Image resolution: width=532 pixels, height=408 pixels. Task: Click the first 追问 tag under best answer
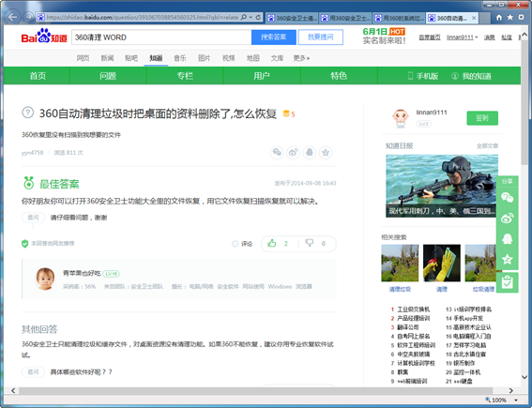[x=33, y=217]
